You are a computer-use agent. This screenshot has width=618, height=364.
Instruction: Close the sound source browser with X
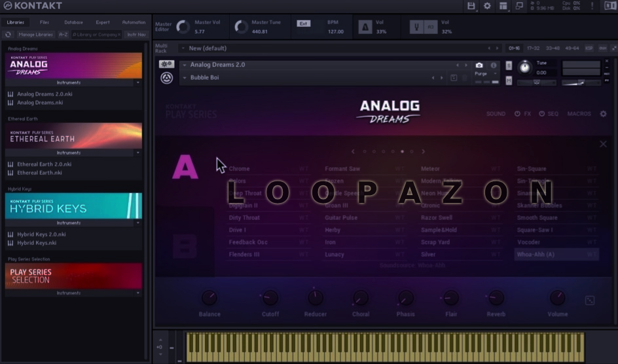[x=603, y=144]
